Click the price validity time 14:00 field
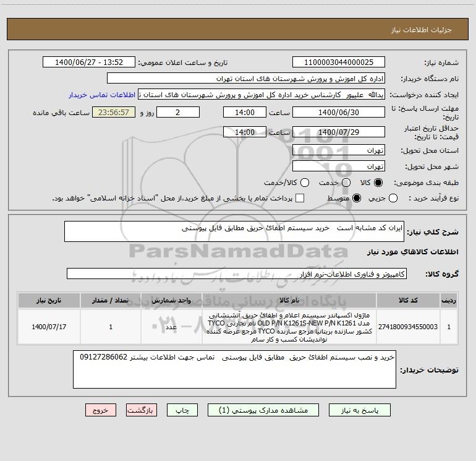 coord(245,132)
